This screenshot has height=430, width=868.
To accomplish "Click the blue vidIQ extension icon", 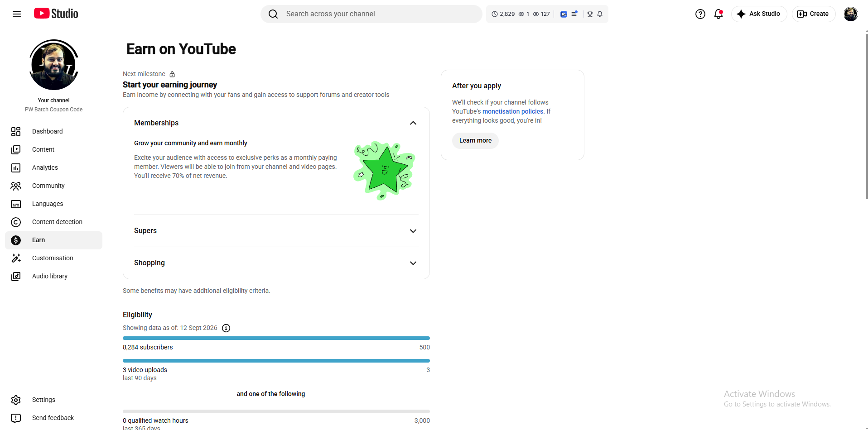I will (x=564, y=14).
